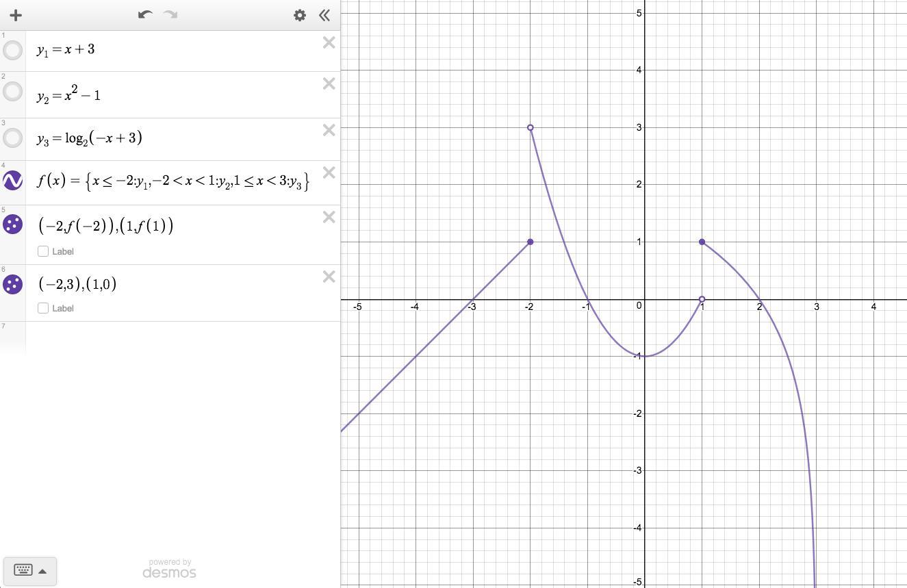Collapse the expression list panel

click(x=324, y=15)
